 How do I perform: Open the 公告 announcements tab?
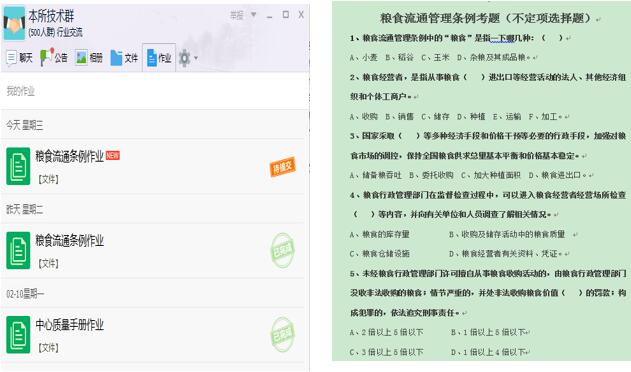pos(54,58)
